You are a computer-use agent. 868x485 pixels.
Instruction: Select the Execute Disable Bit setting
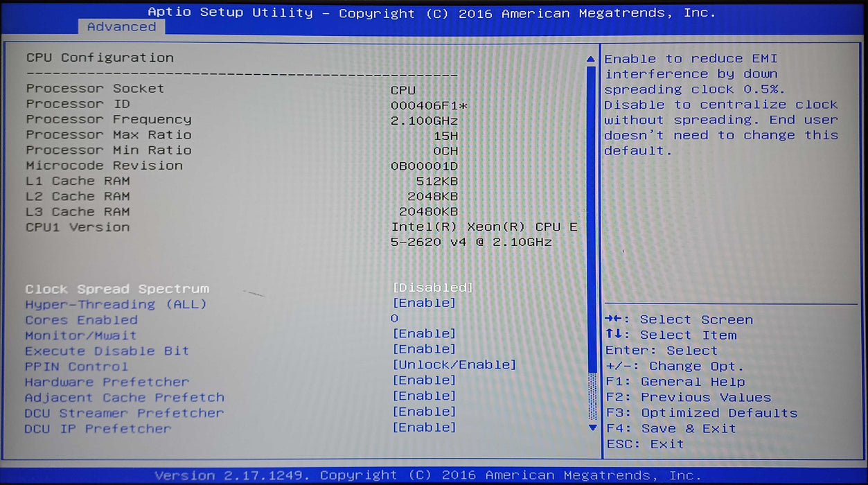click(x=107, y=351)
